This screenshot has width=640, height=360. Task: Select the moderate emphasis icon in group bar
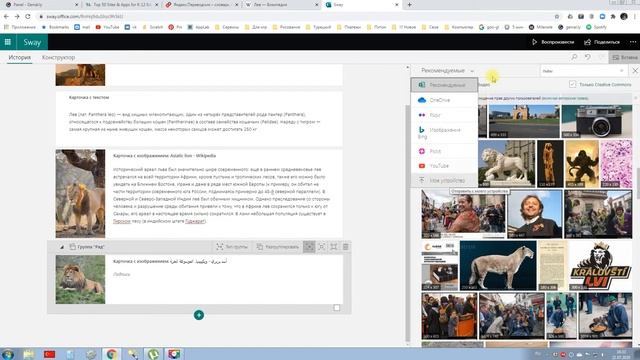coord(322,247)
